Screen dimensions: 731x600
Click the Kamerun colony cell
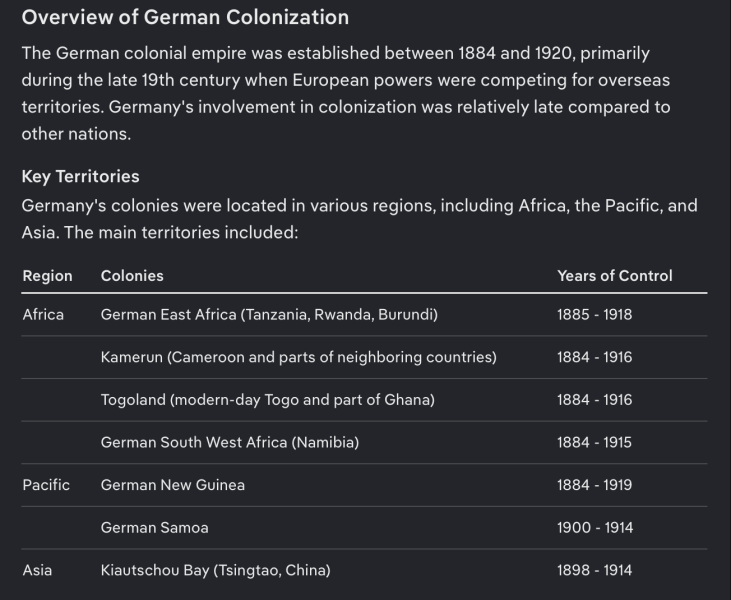point(299,357)
